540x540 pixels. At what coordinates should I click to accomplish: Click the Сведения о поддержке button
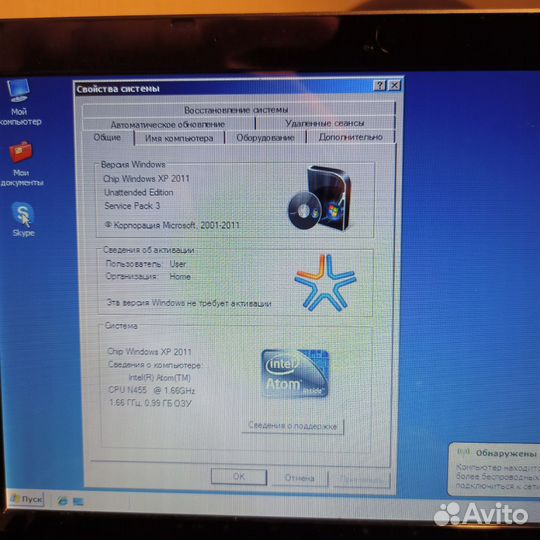(x=293, y=426)
